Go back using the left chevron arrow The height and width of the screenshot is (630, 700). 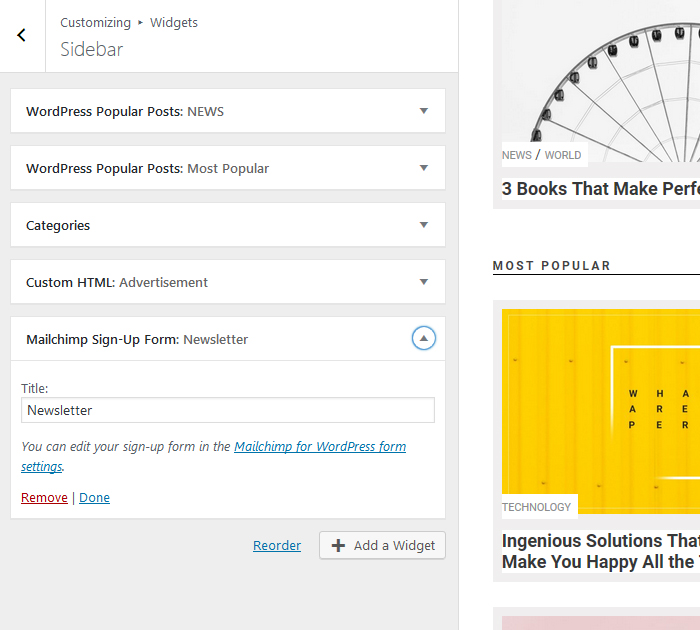tap(21, 35)
